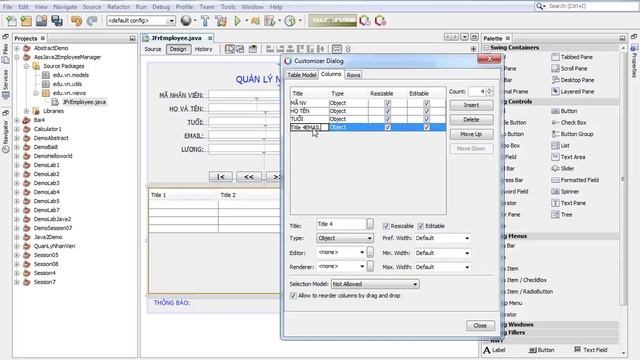Pick Scroll Pane from the Palette
This screenshot has width=640, height=360.
point(569,69)
